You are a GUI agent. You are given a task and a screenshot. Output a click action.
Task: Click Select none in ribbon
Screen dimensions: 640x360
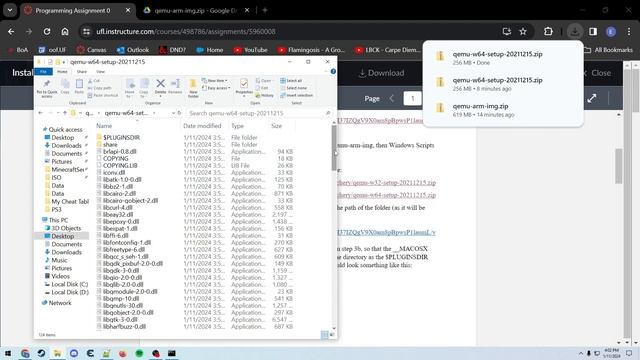click(293, 88)
